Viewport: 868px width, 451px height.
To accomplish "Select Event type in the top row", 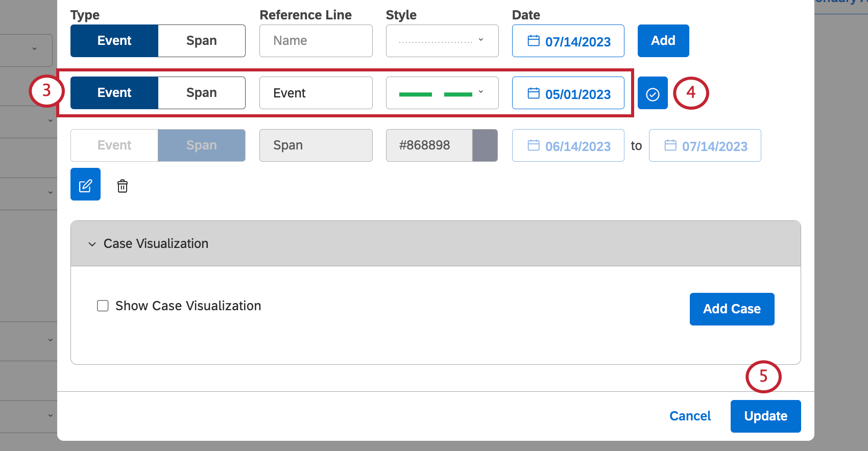I will pos(114,41).
